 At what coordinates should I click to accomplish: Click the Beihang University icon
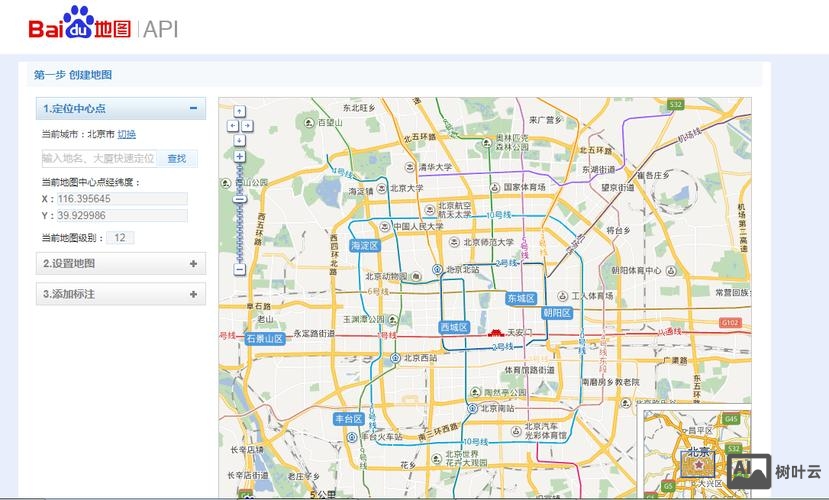pos(430,210)
